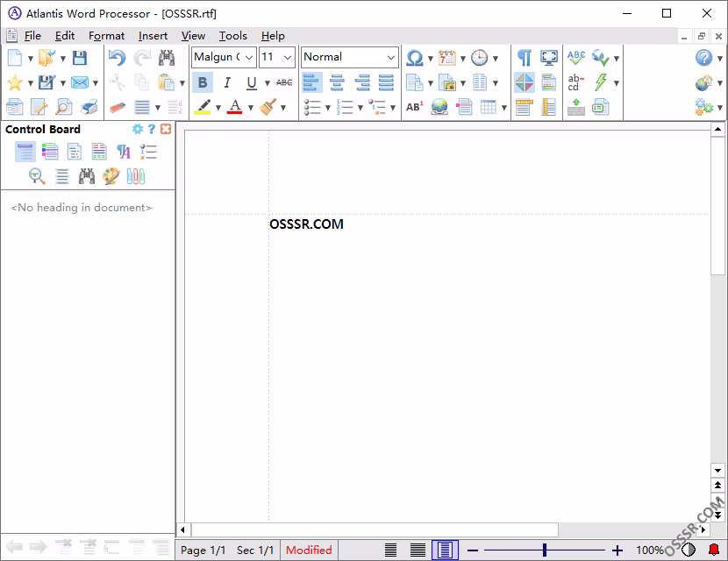This screenshot has height=561, width=728.
Task: Click the zoom slider handle
Action: click(x=545, y=550)
